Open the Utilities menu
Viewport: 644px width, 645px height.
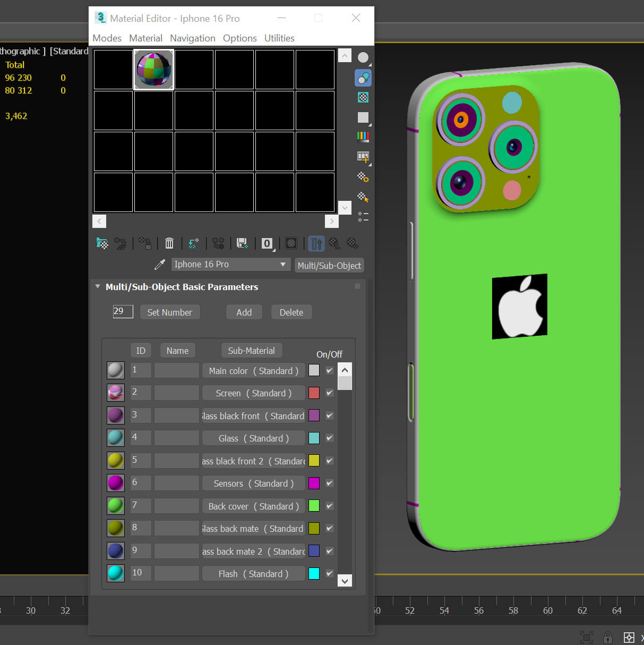coord(279,38)
